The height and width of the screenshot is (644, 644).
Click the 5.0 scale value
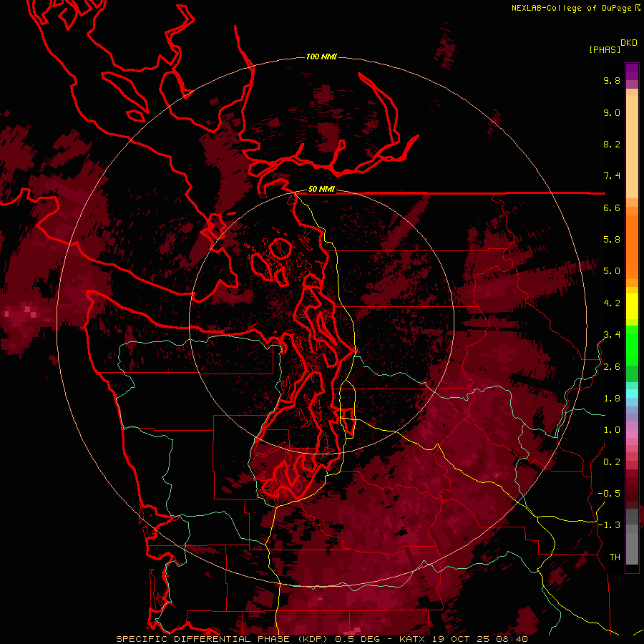coord(612,271)
